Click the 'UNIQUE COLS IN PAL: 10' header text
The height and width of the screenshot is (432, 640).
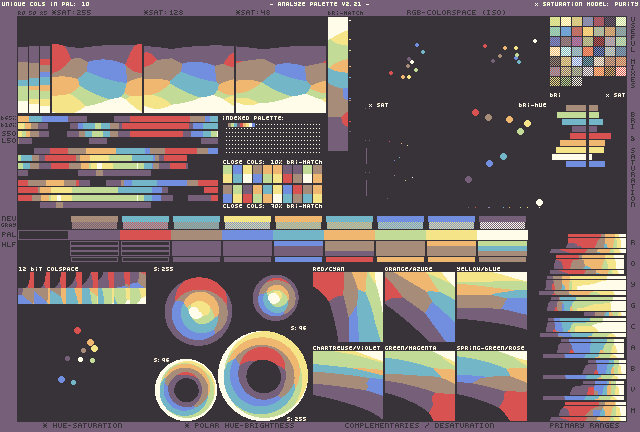(x=45, y=4)
